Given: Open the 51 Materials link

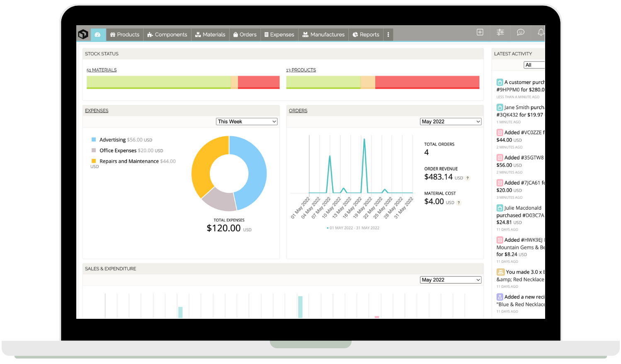Looking at the screenshot, I should point(102,70).
